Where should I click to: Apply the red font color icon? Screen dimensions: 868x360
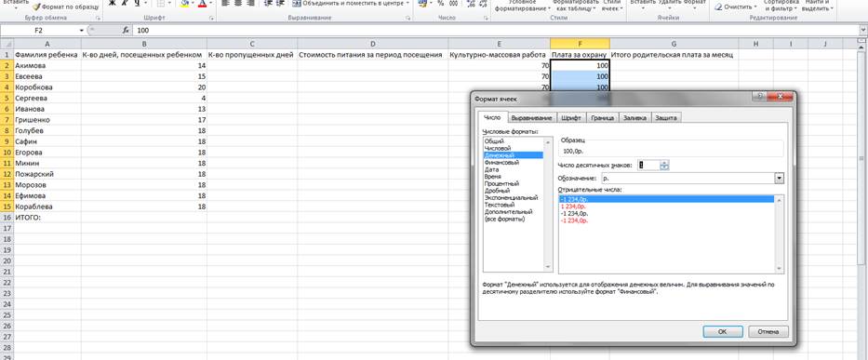[202, 4]
